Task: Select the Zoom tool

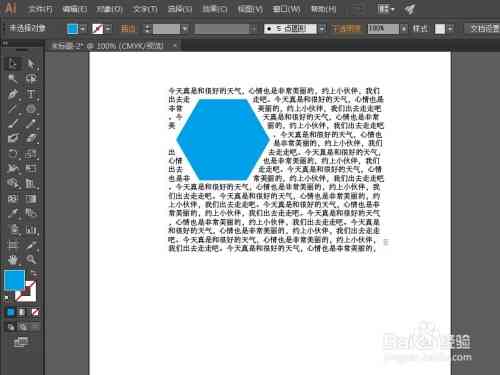Action: click(x=31, y=259)
